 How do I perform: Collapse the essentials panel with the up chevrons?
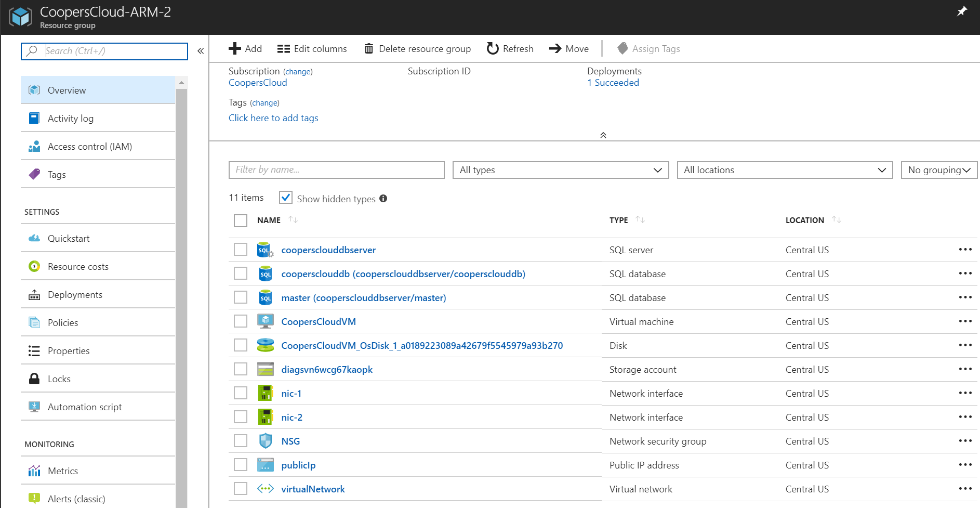(x=603, y=135)
